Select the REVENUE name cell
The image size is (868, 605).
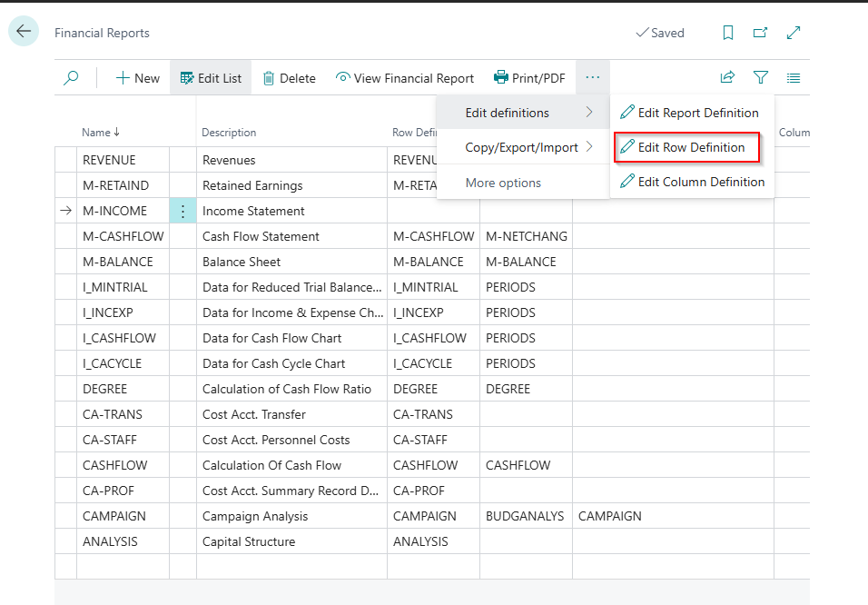pyautogui.click(x=123, y=160)
